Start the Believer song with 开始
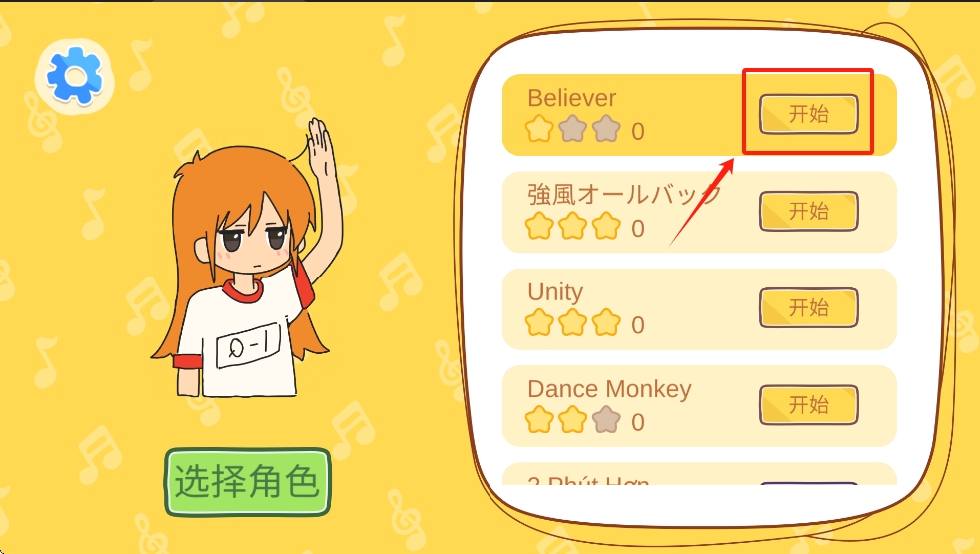Screen dimensions: 980x554 pyautogui.click(x=809, y=114)
